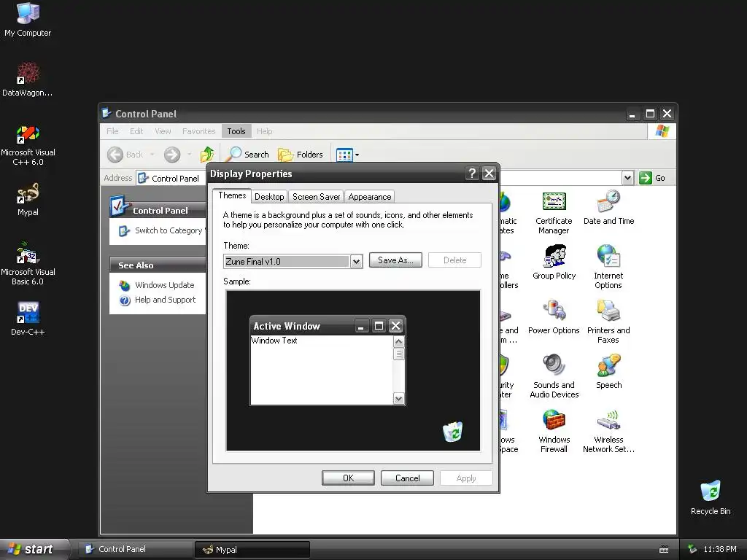This screenshot has width=747, height=560.
Task: Open the File menu in Control Panel
Action: 112,131
